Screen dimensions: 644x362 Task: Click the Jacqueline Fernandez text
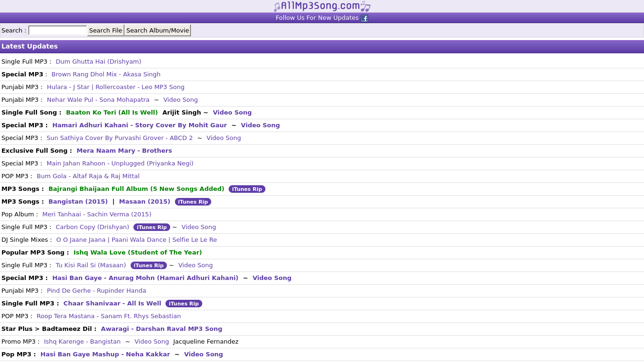coord(206,342)
